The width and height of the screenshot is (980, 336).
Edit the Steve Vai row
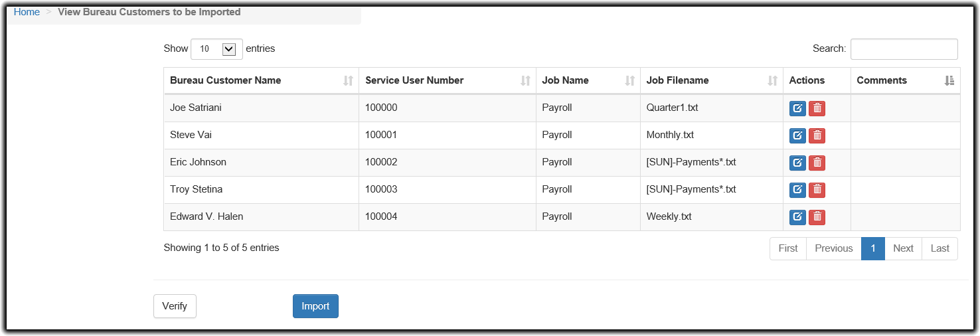click(x=797, y=135)
